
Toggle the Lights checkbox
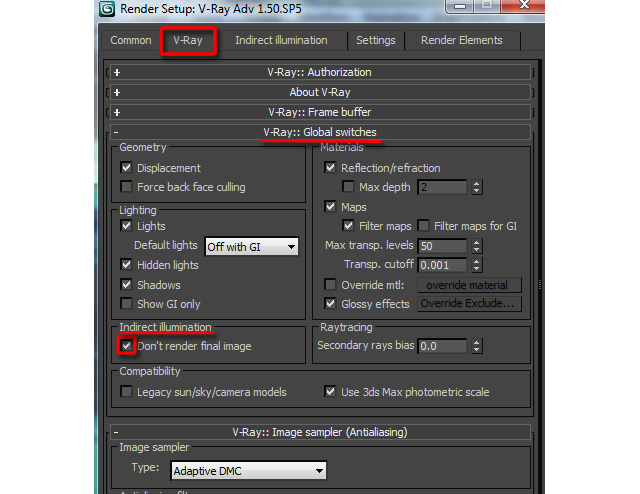(127, 226)
